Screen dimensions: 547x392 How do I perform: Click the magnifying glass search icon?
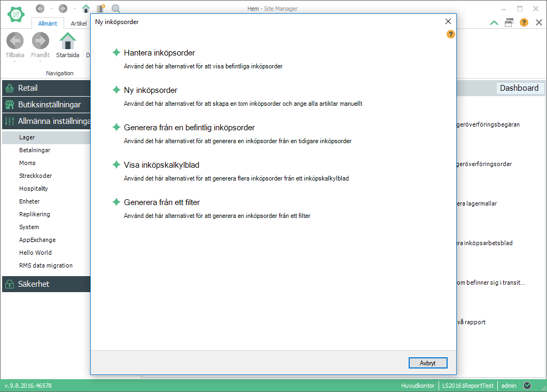116,9
